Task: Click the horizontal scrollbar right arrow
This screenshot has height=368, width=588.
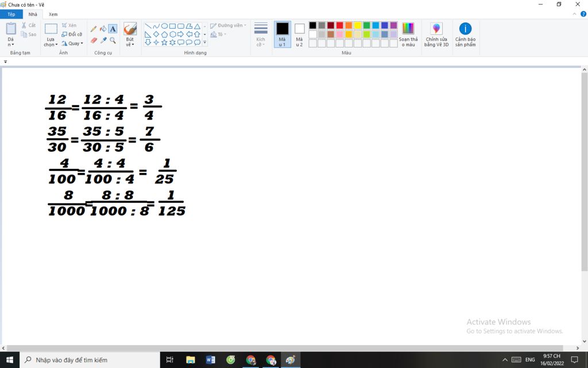Action: (578, 348)
